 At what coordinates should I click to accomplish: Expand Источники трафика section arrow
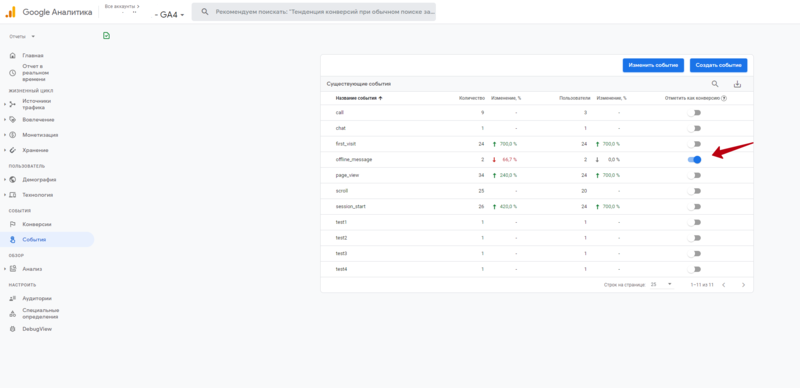(x=5, y=104)
